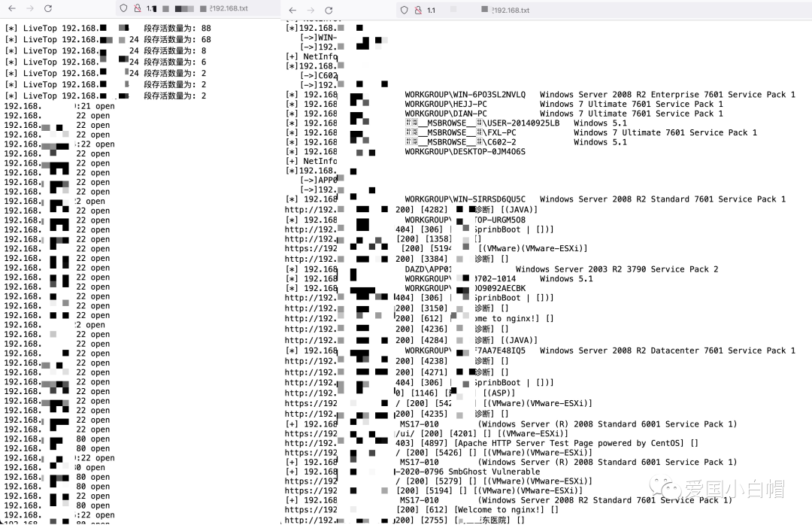The width and height of the screenshot is (812, 525).
Task: Click the '[->]APP0' NetInfo sub-entry
Action: pos(319,180)
